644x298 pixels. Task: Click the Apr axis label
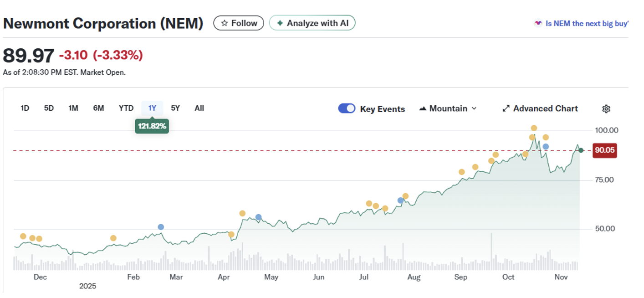pos(224,277)
